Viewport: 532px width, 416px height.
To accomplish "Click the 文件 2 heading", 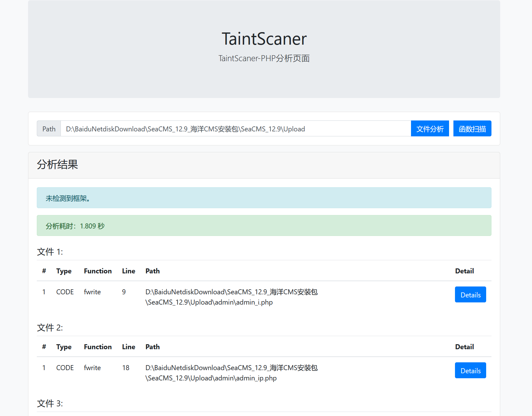I will (50, 328).
